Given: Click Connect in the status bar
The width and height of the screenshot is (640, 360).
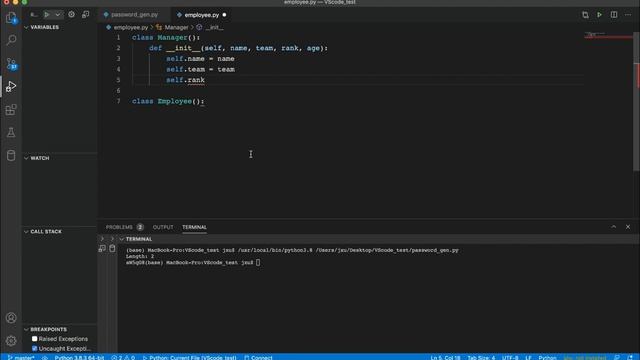Looking at the screenshot, I should click(258, 358).
